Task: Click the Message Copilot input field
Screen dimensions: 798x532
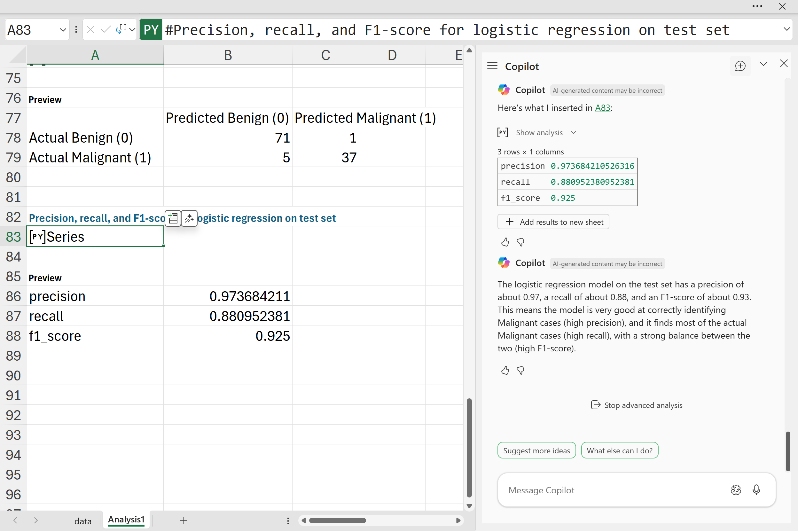Action: tap(611, 490)
